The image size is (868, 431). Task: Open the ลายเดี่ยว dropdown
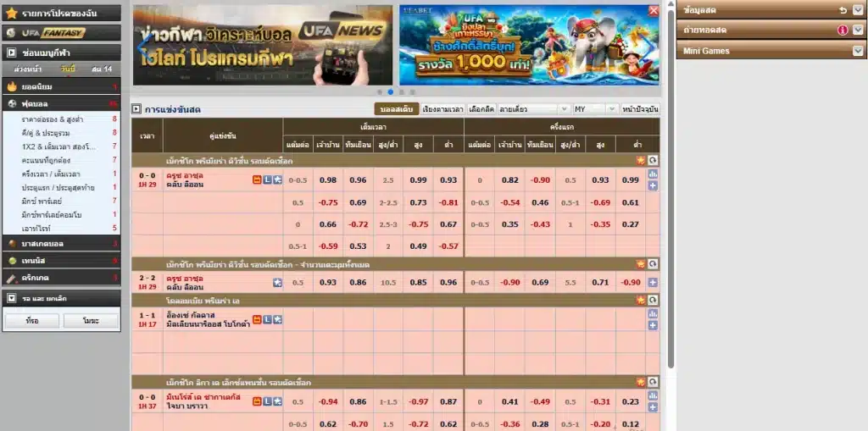pos(533,109)
